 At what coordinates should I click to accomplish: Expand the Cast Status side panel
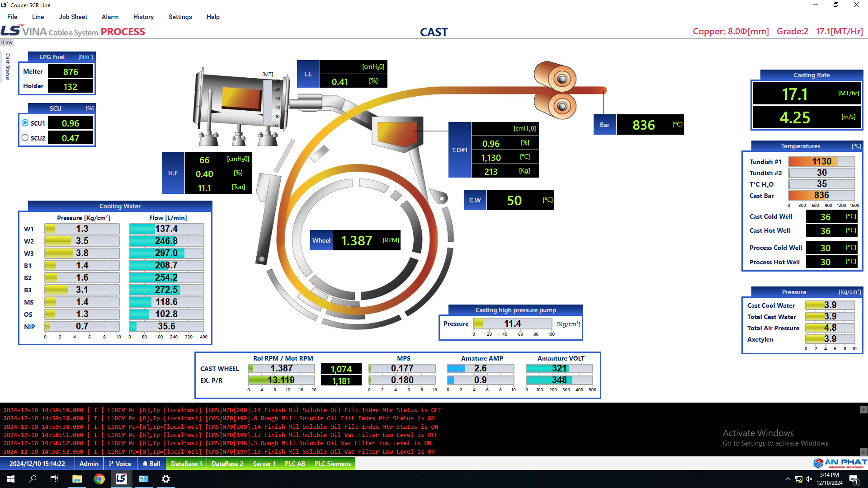pyautogui.click(x=7, y=66)
